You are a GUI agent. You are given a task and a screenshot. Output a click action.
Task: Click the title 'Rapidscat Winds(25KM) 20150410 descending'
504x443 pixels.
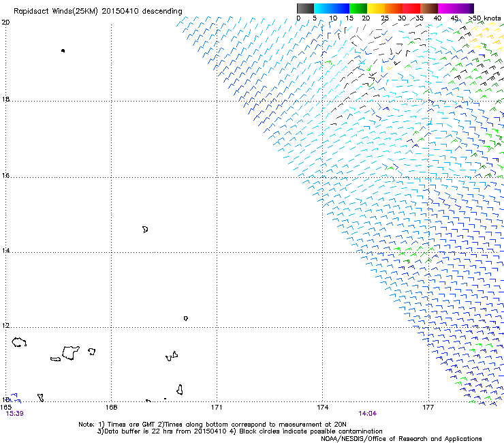tap(97, 12)
